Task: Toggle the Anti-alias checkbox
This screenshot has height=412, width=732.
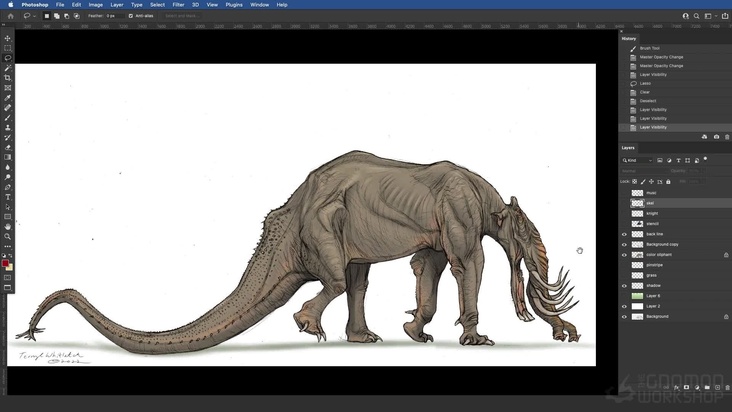Action: point(131,16)
